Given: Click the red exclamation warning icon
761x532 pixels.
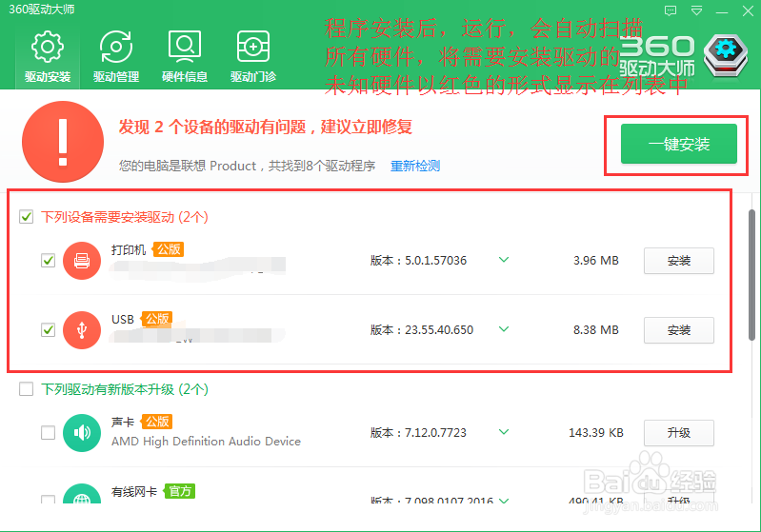Looking at the screenshot, I should [x=63, y=142].
